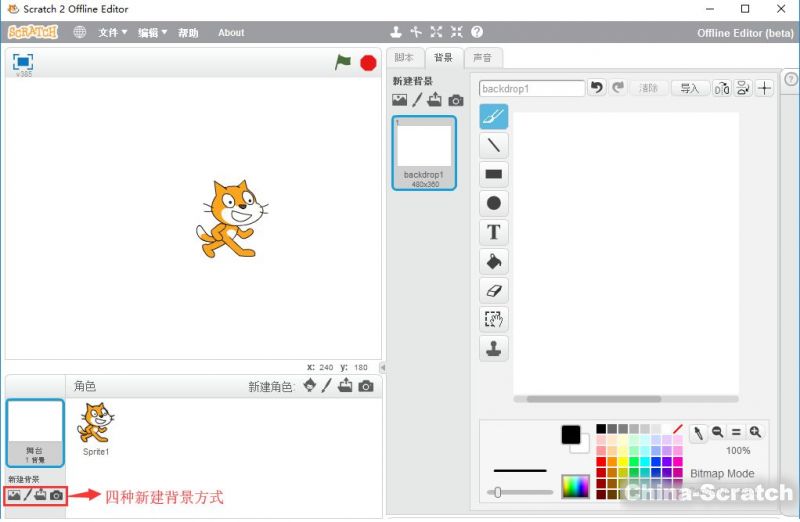800x522 pixels.
Task: Open the 编辑 menu
Action: click(x=152, y=32)
